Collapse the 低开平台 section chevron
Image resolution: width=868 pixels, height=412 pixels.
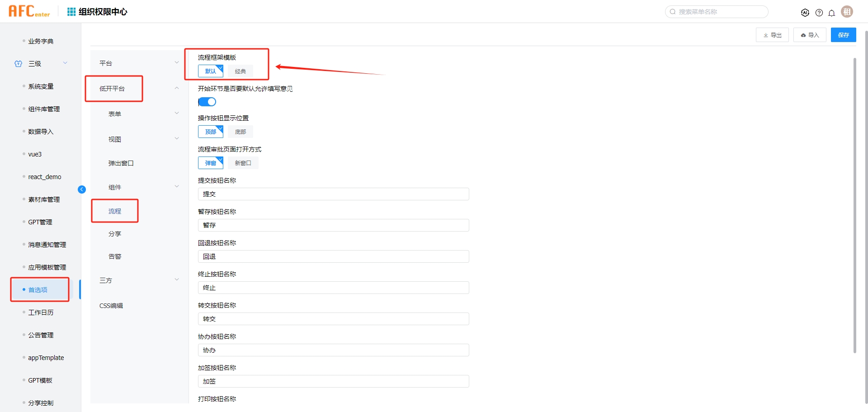coord(176,88)
